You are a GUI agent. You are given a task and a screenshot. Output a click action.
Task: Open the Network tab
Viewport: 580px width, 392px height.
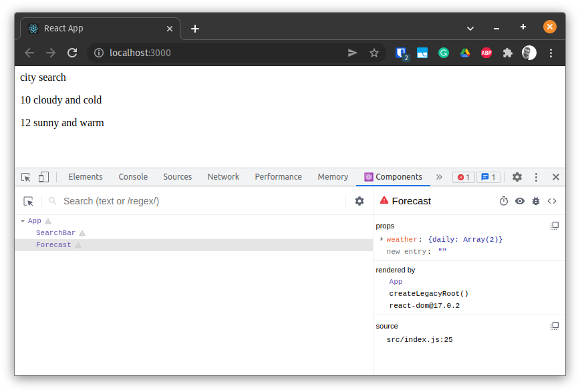pos(223,177)
